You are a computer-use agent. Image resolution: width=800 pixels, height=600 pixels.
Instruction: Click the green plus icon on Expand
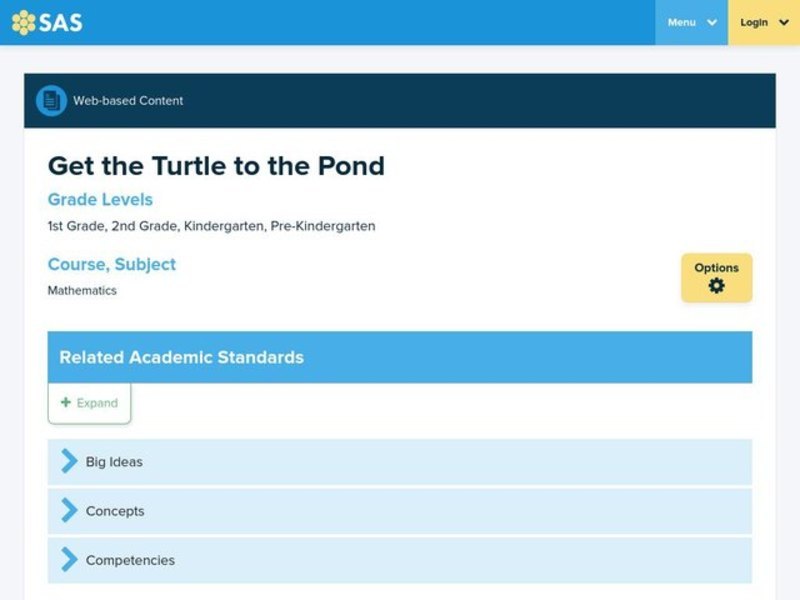tap(64, 402)
